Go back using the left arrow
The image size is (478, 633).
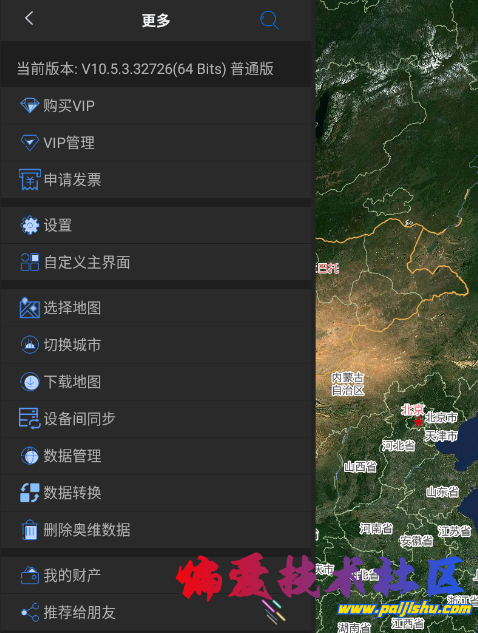29,18
